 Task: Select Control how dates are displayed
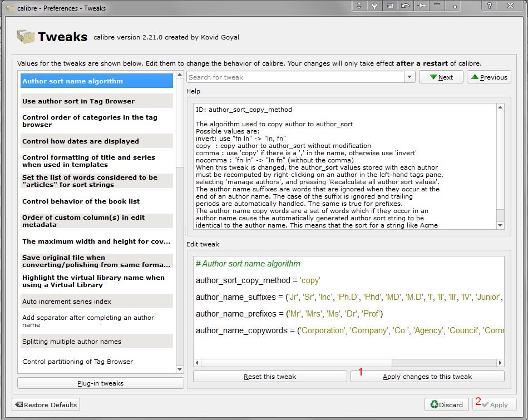(97, 141)
